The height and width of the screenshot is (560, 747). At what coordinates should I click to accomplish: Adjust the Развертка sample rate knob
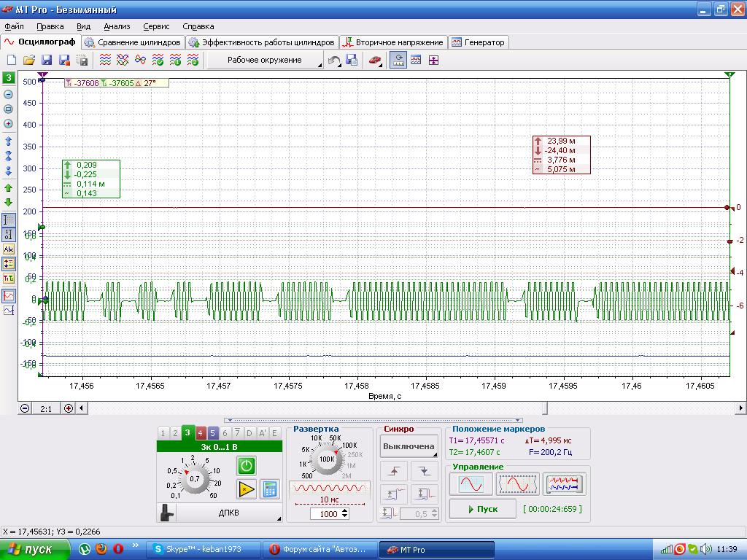coord(327,459)
